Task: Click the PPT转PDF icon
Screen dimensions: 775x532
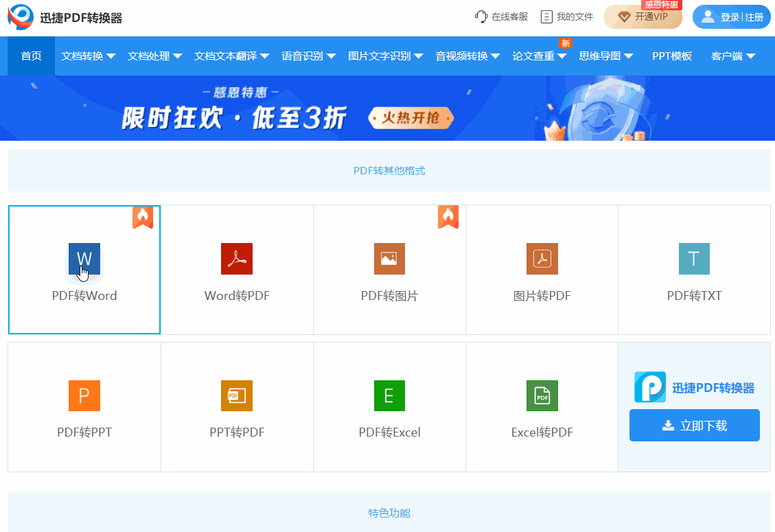Action: (x=237, y=395)
